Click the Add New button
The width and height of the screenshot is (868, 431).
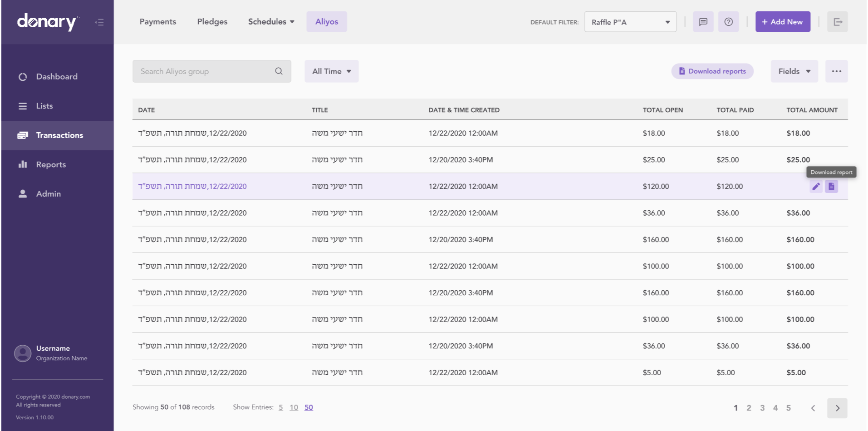(x=783, y=22)
